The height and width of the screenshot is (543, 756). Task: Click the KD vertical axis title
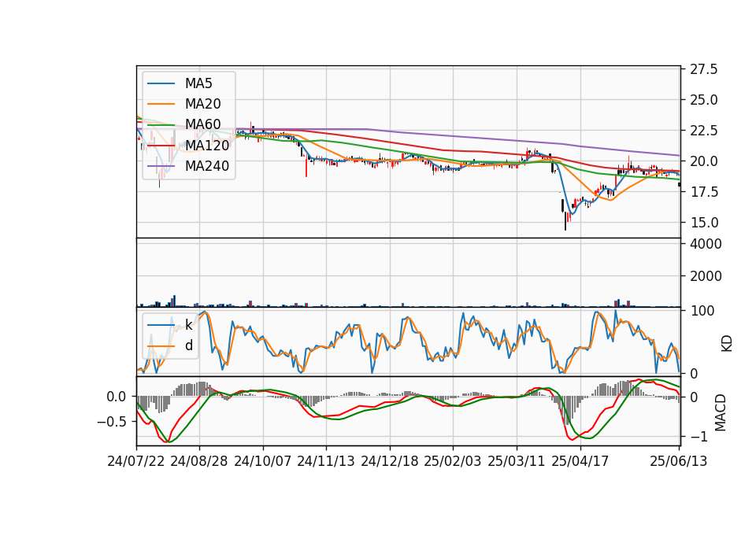click(x=726, y=343)
